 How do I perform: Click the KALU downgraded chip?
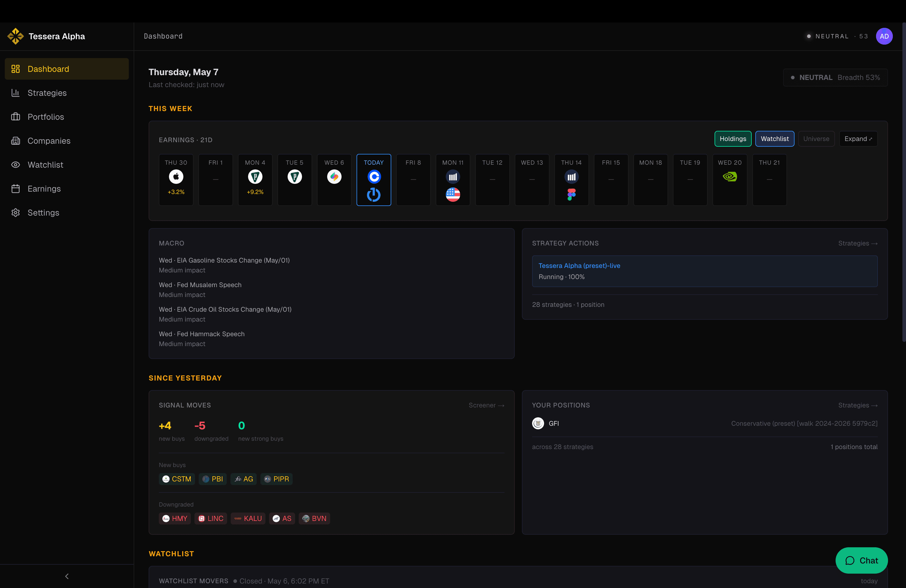248,519
